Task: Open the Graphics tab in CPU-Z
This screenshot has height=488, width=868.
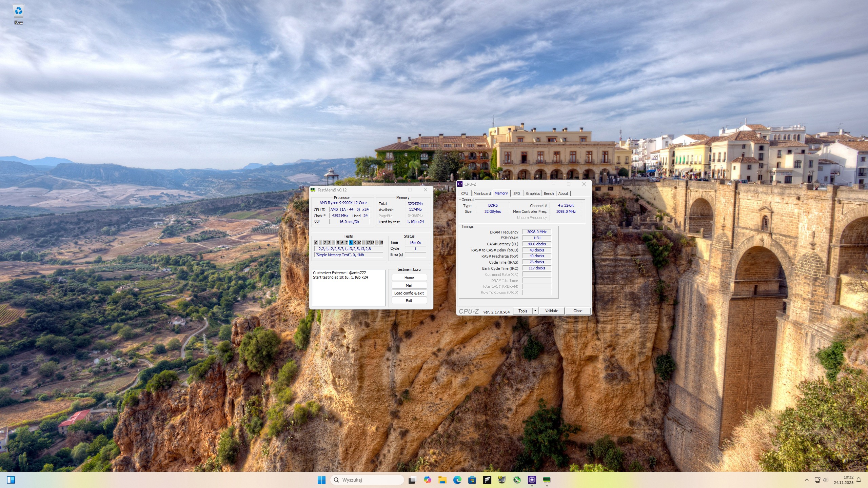Action: 533,194
